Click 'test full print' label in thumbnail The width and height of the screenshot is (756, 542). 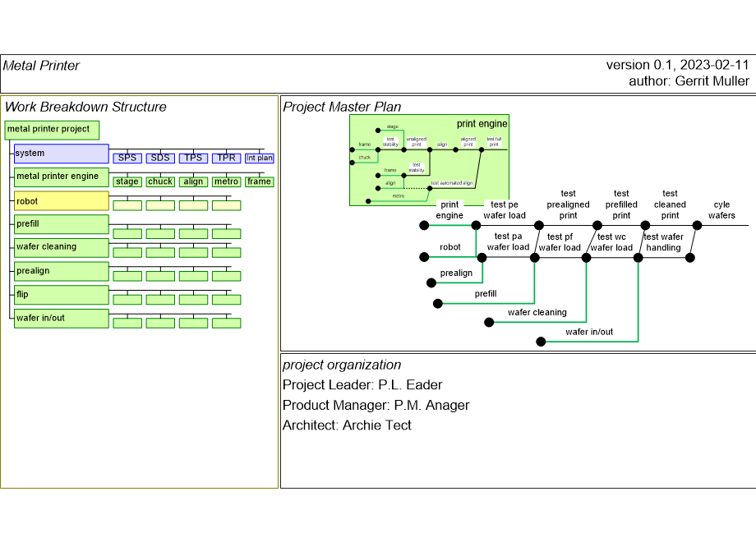pyautogui.click(x=494, y=141)
